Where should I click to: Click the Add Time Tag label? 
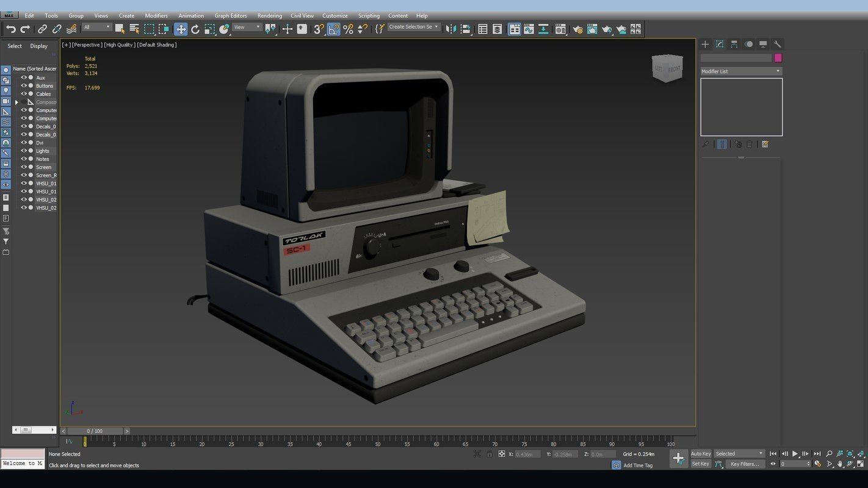(638, 465)
